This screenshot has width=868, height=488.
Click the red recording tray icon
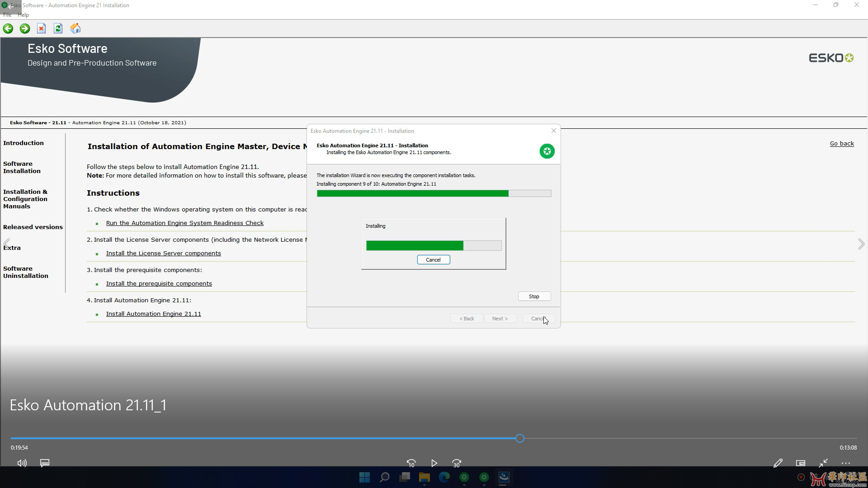pyautogui.click(x=801, y=477)
